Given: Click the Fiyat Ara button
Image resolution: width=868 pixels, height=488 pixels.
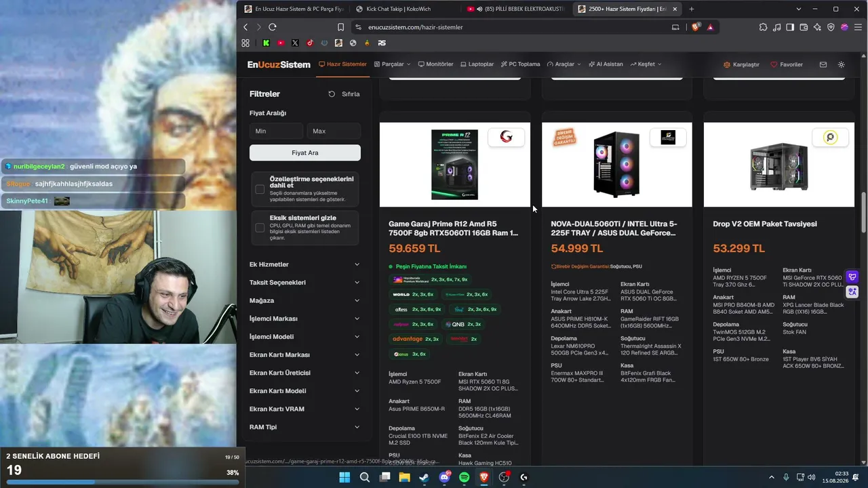Looking at the screenshot, I should [x=305, y=153].
